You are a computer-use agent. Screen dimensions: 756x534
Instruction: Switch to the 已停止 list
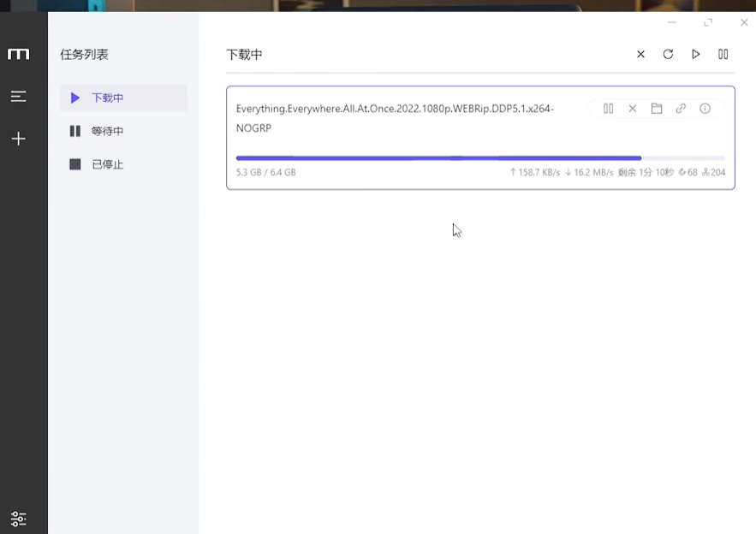(x=123, y=164)
